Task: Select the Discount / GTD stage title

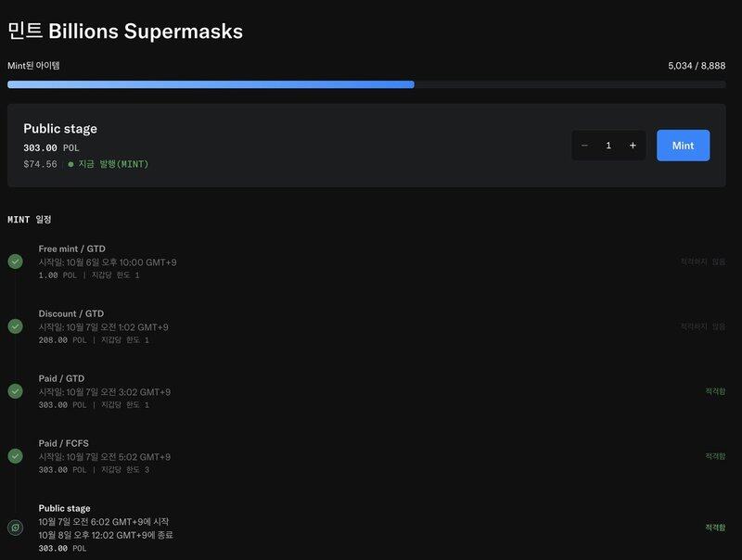Action: 70,313
